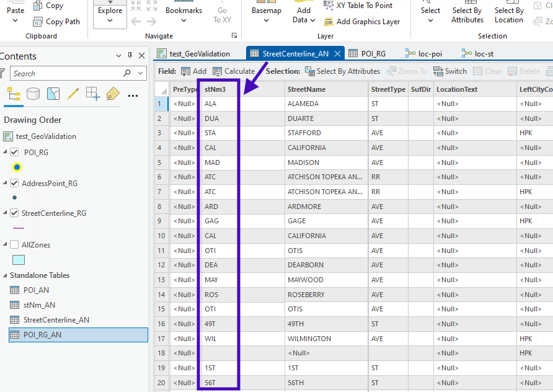Toggle the AddressPoint_RG layer checkbox

pos(15,183)
